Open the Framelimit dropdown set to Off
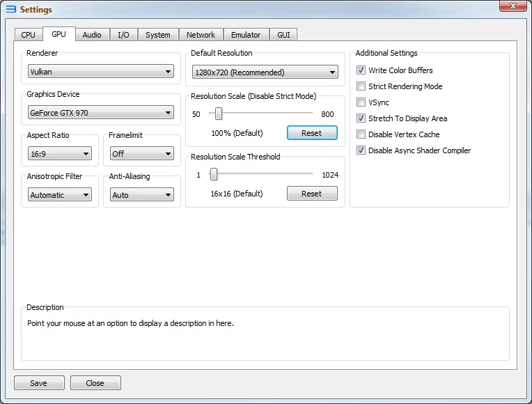 click(x=142, y=153)
